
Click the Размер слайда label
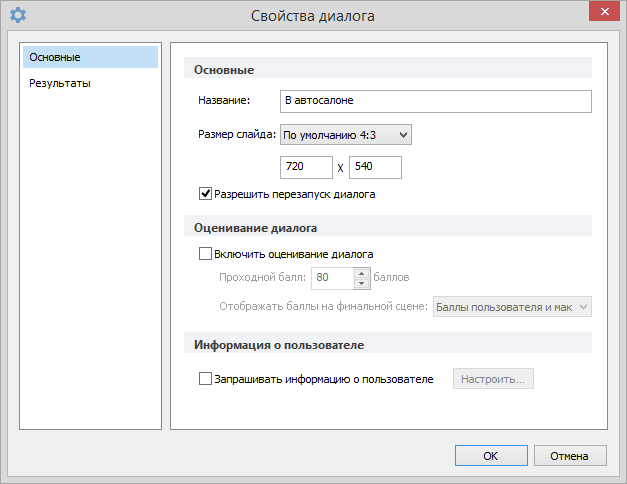pos(237,134)
